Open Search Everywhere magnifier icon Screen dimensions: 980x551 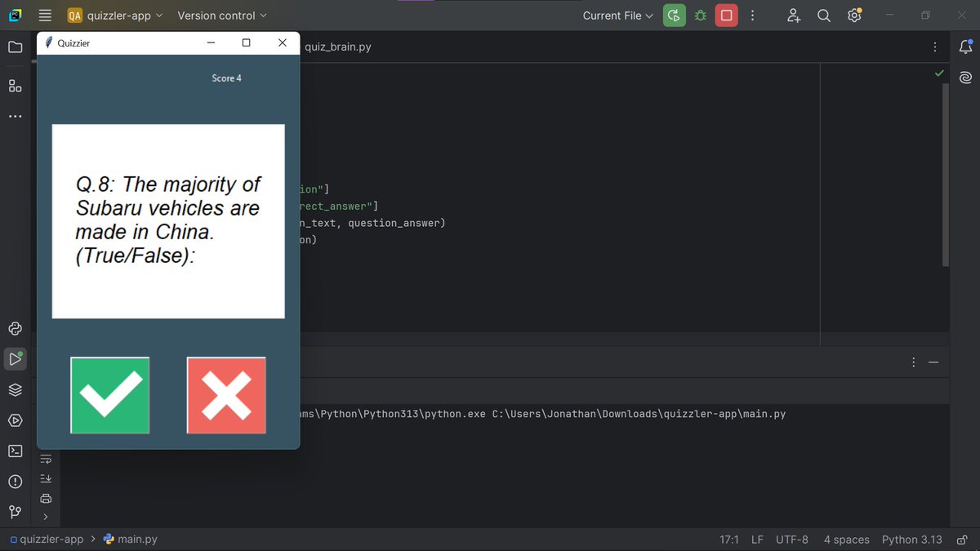click(824, 16)
